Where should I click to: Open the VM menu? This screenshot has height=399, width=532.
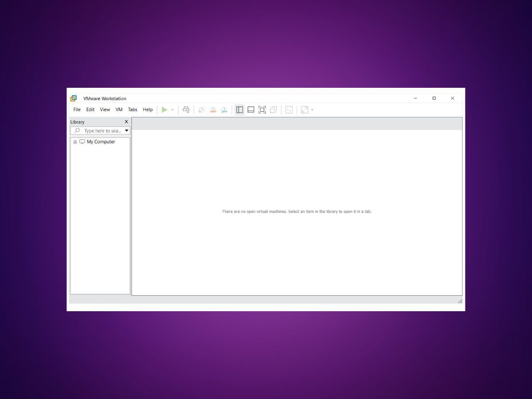[x=118, y=110]
